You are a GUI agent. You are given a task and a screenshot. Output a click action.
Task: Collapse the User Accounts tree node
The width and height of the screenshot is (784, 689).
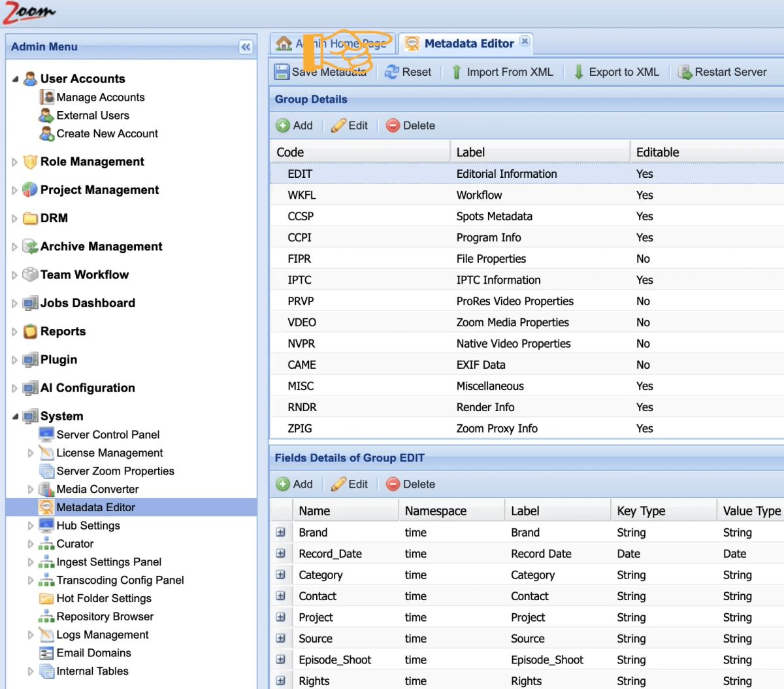click(x=14, y=79)
